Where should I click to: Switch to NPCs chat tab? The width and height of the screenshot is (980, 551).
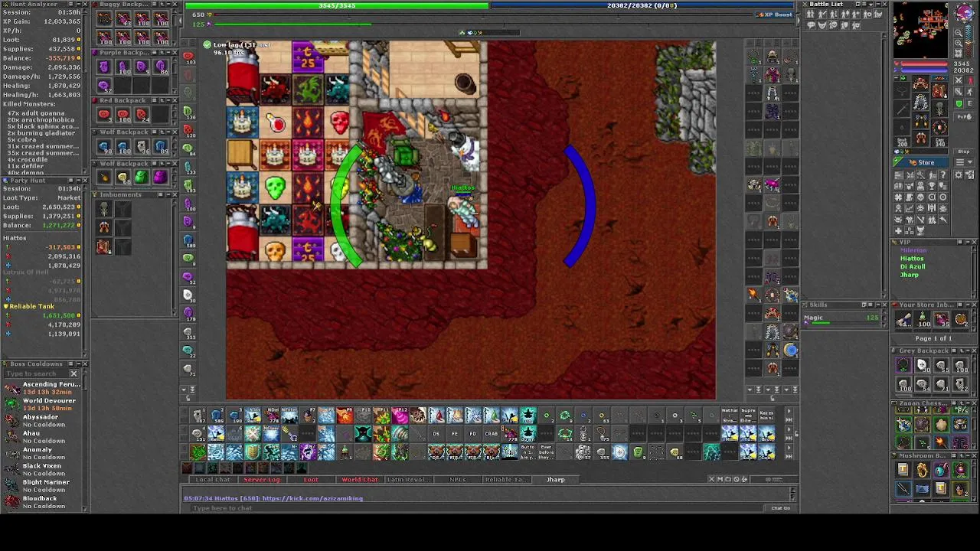point(457,480)
